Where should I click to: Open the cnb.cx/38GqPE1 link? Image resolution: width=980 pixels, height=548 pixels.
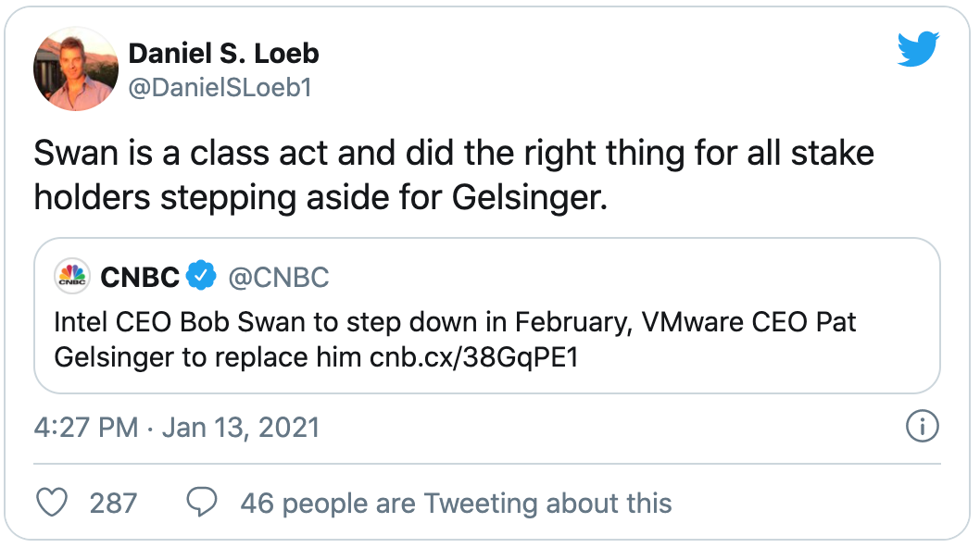(473, 357)
